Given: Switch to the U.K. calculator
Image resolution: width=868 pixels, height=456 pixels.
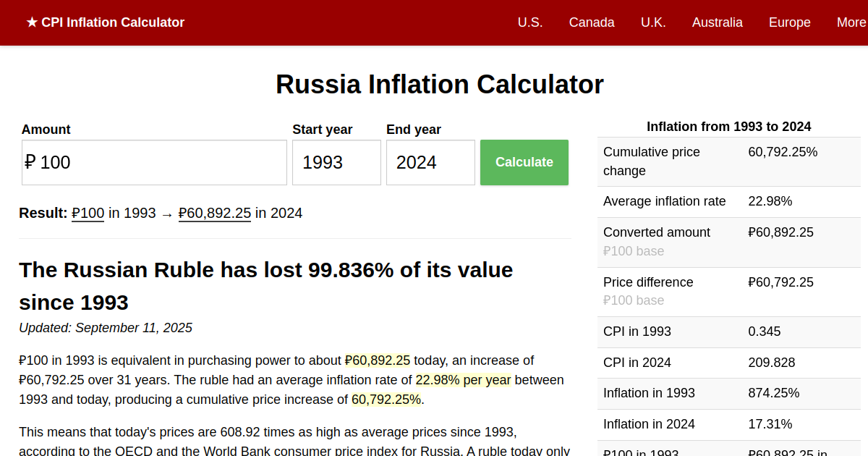Looking at the screenshot, I should click(653, 22).
